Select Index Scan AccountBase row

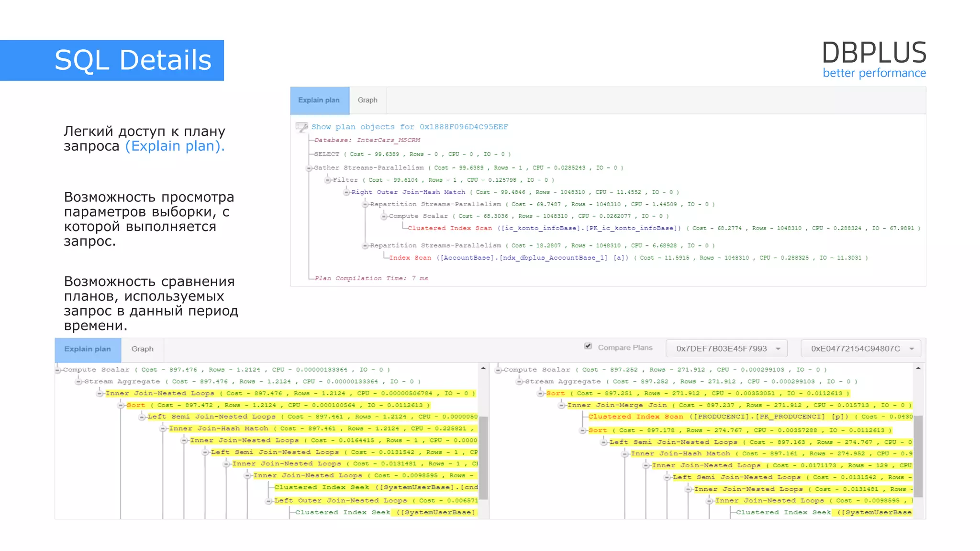point(628,258)
